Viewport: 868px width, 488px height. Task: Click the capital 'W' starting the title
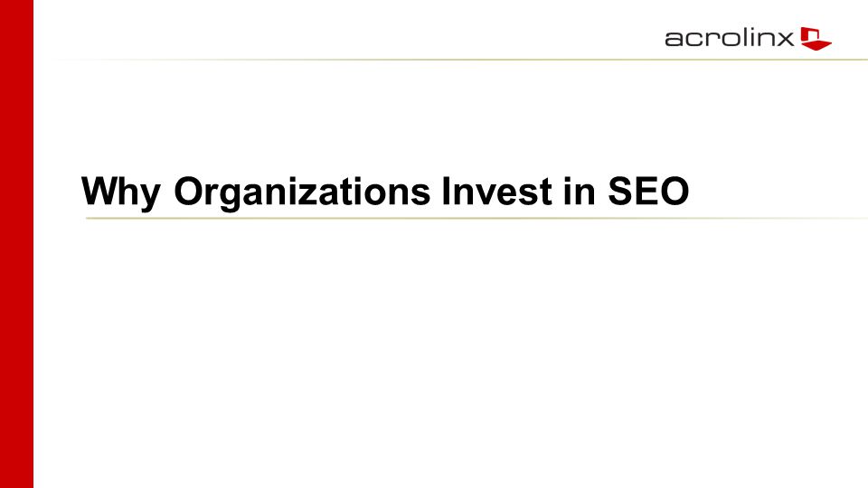[100, 191]
